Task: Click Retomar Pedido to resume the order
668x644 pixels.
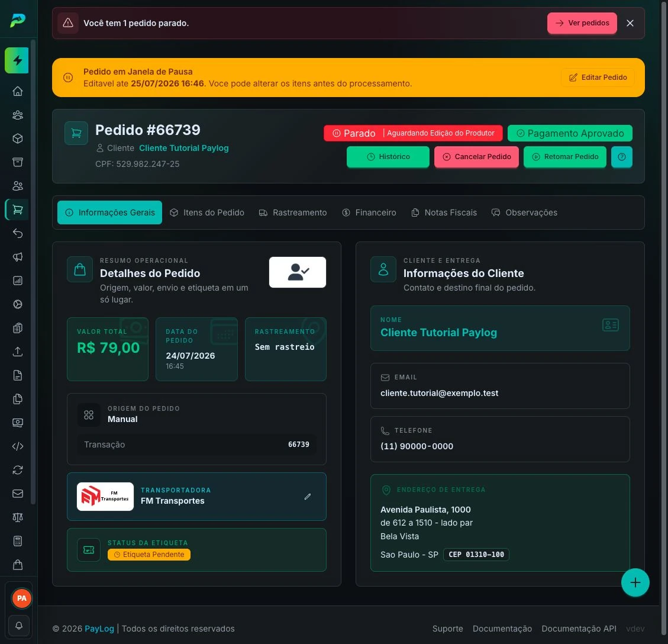Action: tap(565, 157)
